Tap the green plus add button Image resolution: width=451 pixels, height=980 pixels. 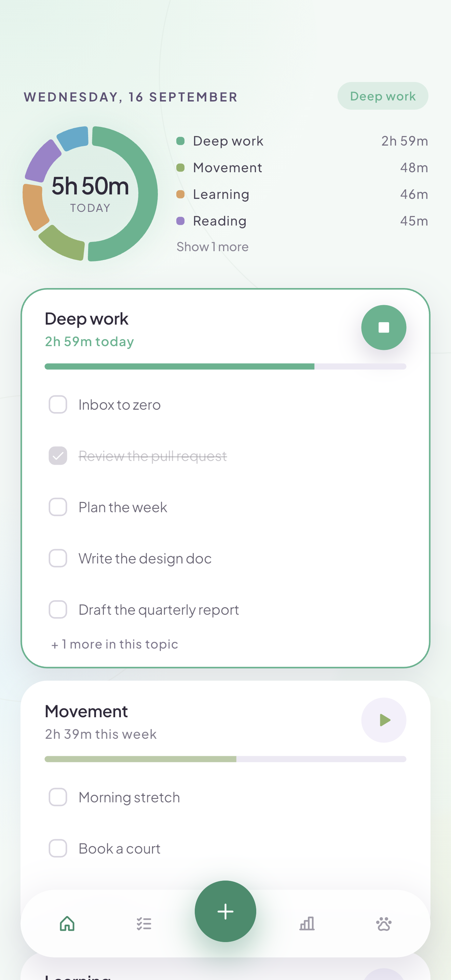coord(225,911)
